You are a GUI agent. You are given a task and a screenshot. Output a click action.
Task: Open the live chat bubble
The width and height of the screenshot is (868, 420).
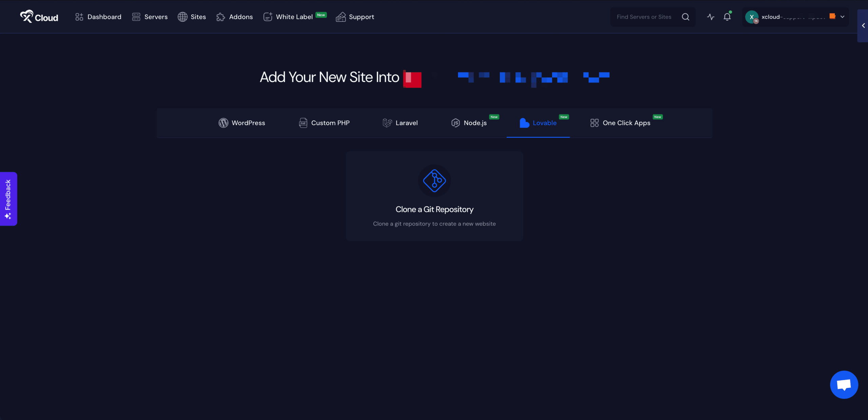click(844, 384)
